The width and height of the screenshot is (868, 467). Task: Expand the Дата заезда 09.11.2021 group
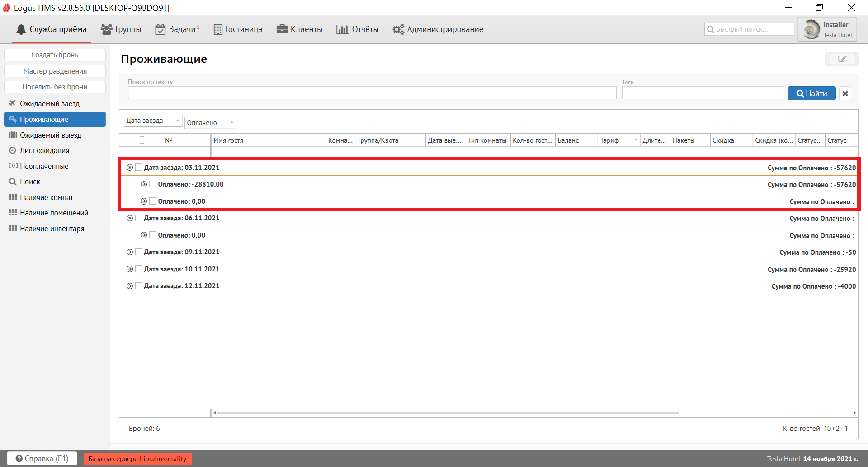click(130, 252)
